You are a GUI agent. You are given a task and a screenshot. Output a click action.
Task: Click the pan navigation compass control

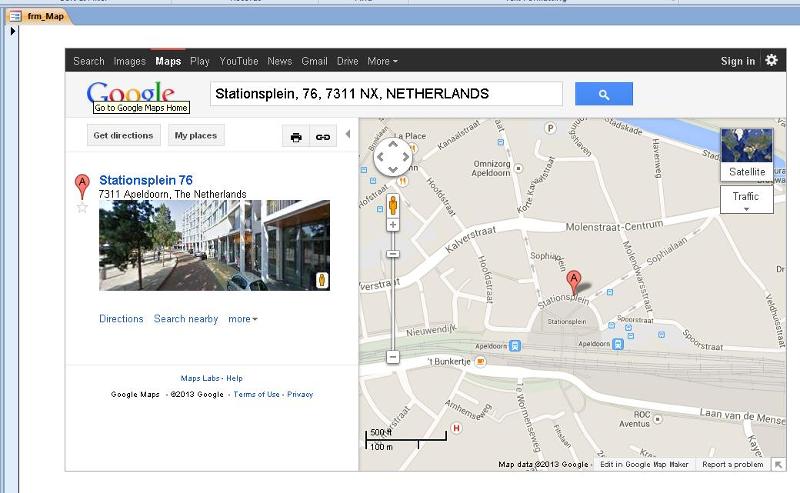coord(392,157)
